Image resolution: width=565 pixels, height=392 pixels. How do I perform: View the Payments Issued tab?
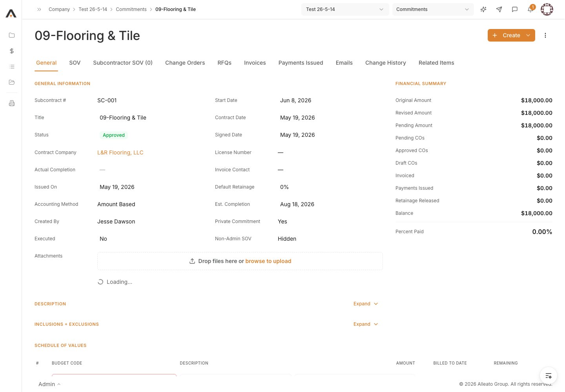coord(301,63)
